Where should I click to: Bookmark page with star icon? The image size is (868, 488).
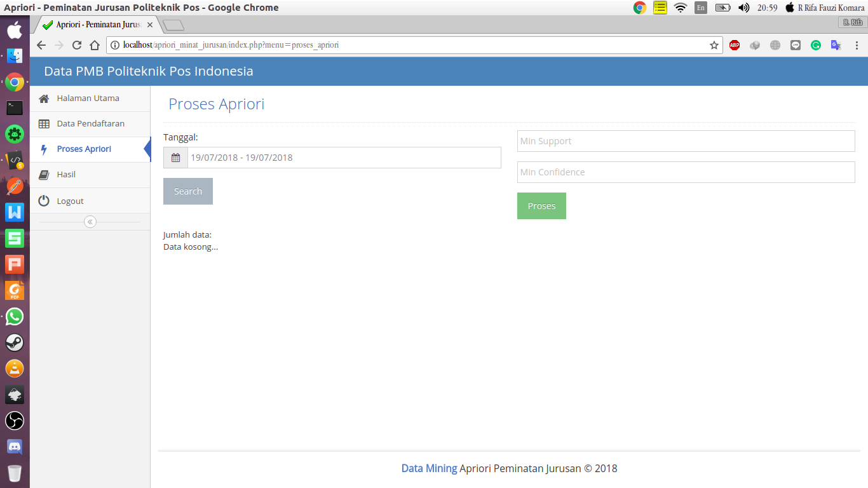[x=714, y=45]
